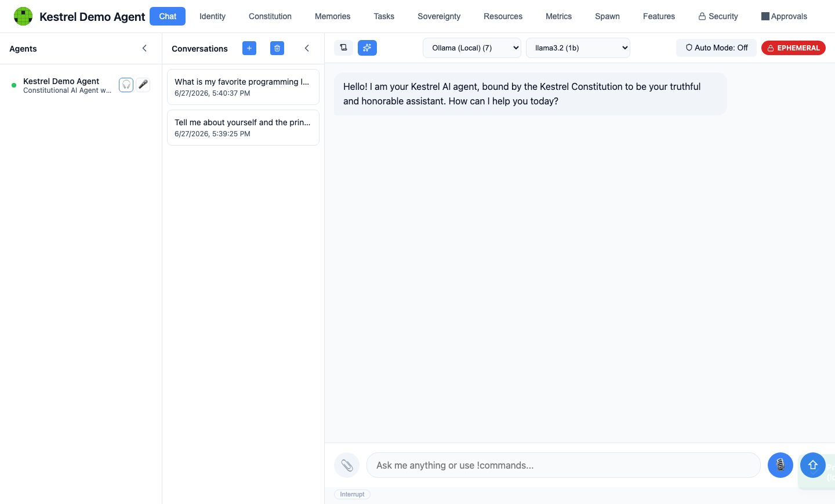
Task: Open the Spawn tab
Action: pos(607,16)
